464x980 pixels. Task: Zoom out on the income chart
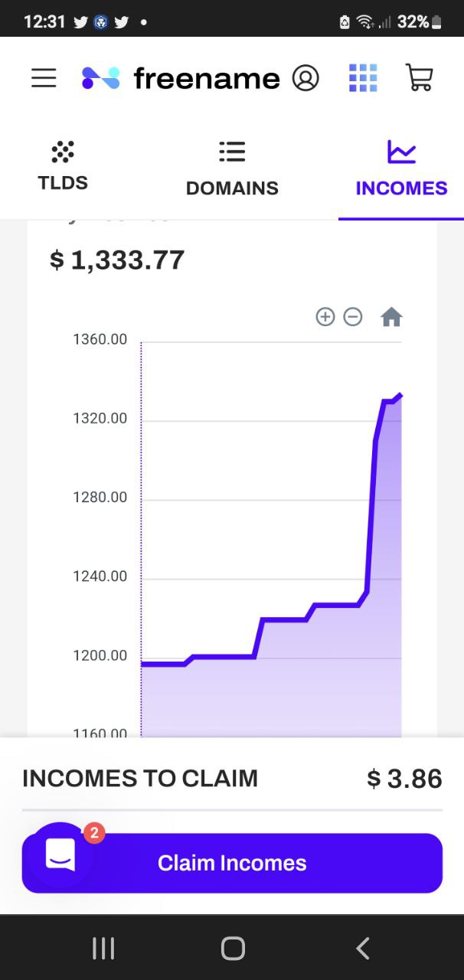click(x=353, y=317)
